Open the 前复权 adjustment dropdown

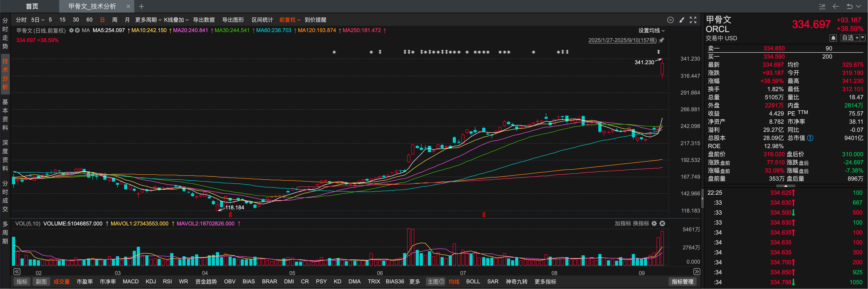pyautogui.click(x=289, y=20)
